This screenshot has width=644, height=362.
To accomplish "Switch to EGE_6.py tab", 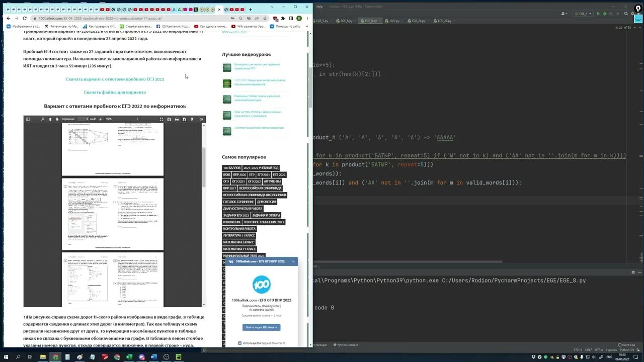I will [346, 21].
